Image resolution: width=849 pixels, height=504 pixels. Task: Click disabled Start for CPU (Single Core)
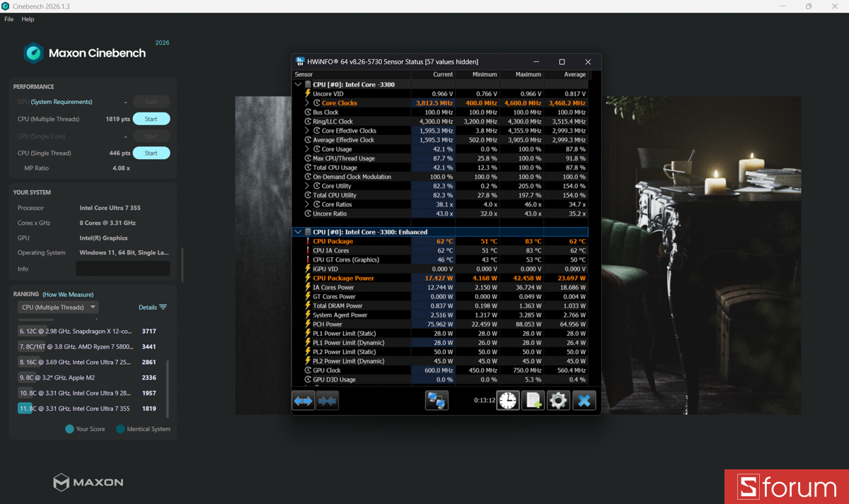pos(151,136)
